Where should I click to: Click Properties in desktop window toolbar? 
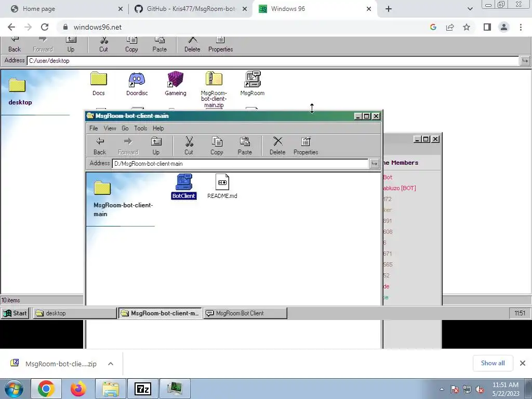tap(220, 45)
